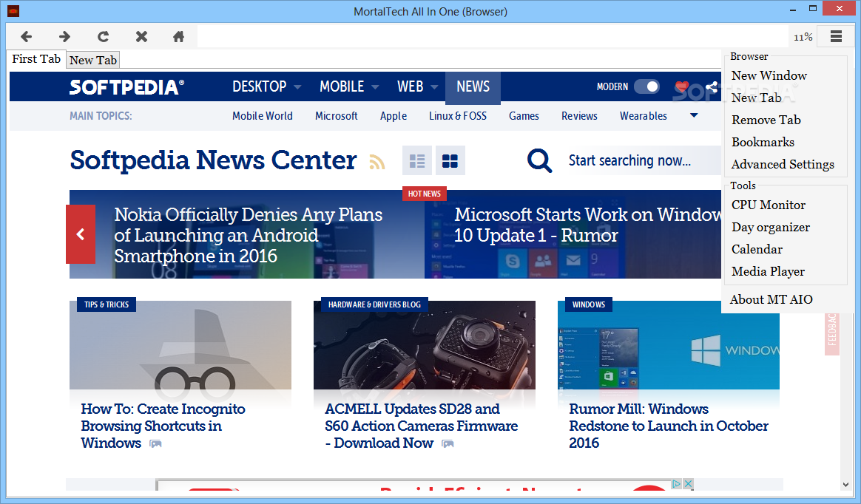Click the WINDOWS category tag

point(589,304)
